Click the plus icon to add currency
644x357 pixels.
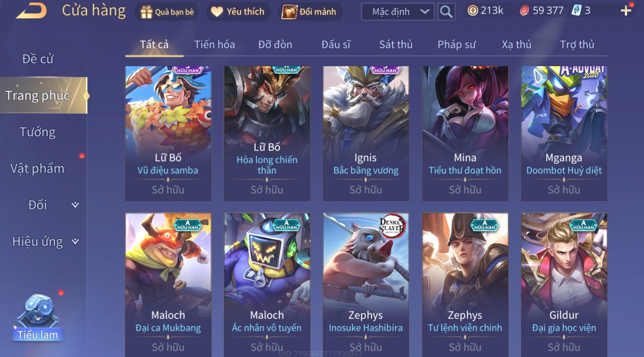[626, 11]
